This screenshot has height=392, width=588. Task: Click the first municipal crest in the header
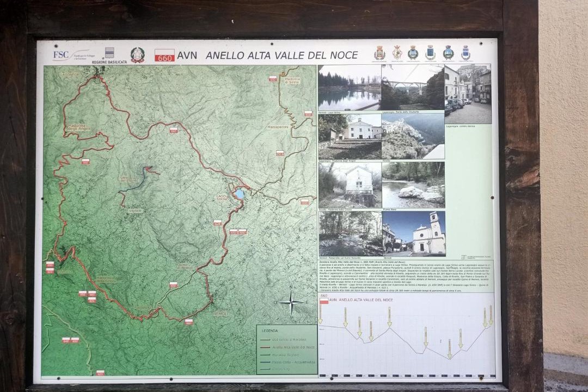[x=379, y=53]
